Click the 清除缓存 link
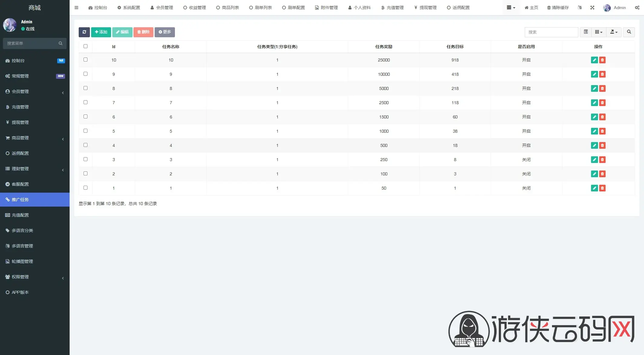Screen dimensions: 644x355 tap(558, 8)
